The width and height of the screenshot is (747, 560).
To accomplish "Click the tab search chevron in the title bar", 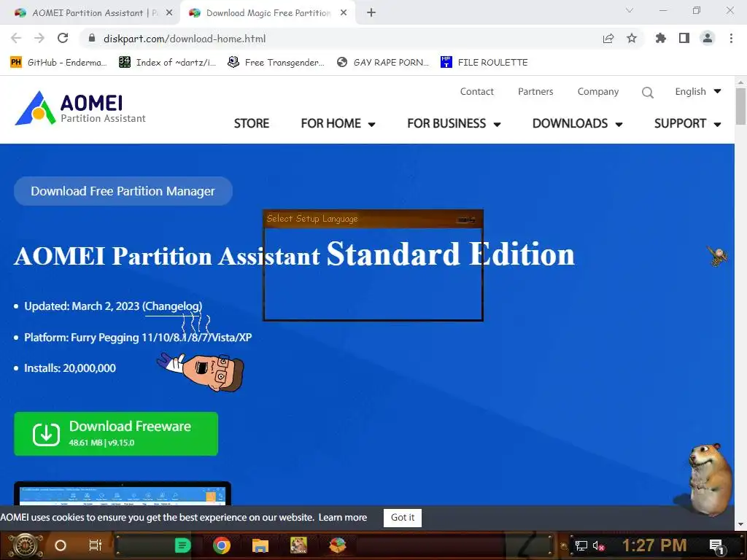I will click(x=630, y=10).
